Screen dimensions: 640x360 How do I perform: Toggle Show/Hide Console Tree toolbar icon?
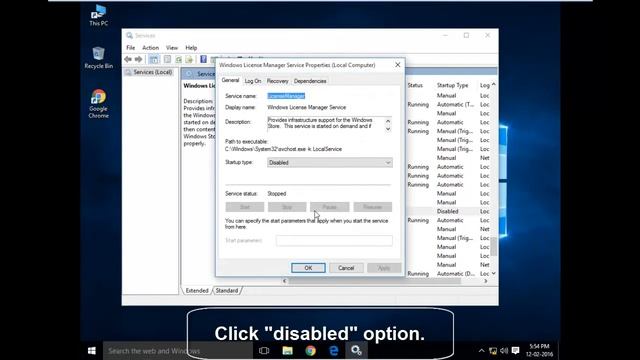click(x=154, y=60)
